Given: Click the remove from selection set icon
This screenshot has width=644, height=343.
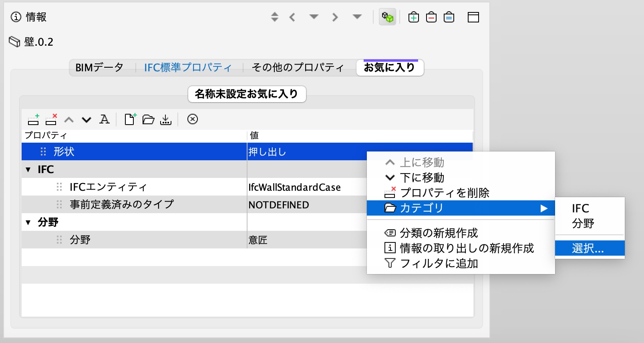Looking at the screenshot, I should [431, 17].
